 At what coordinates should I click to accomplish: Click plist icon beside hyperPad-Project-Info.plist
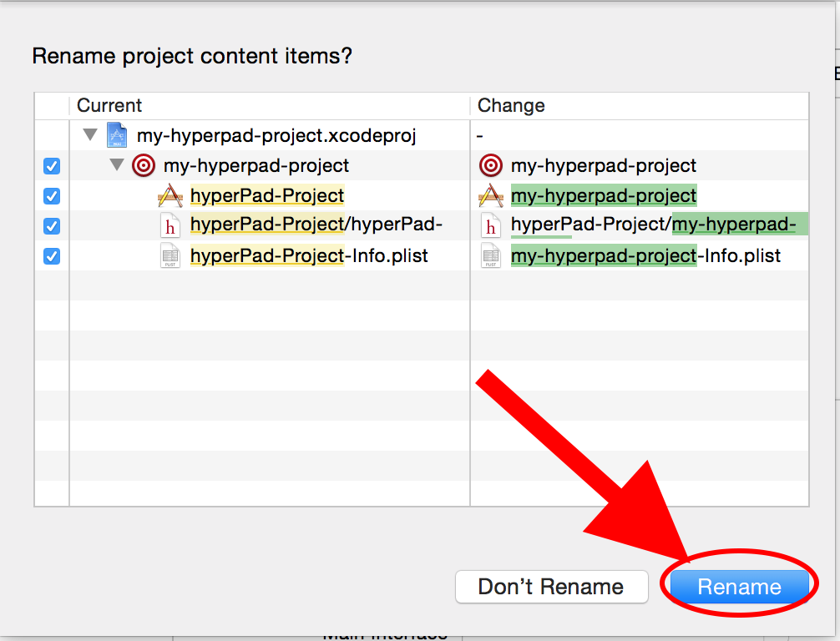[170, 256]
